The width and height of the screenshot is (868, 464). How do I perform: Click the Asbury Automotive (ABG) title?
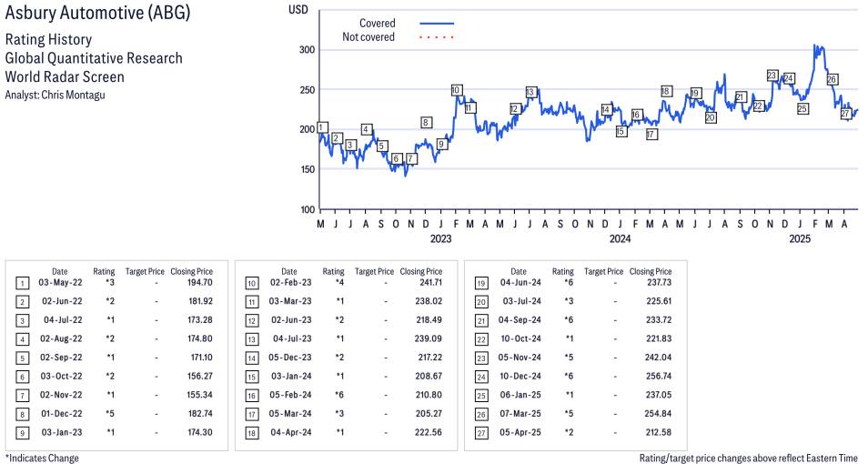click(97, 13)
